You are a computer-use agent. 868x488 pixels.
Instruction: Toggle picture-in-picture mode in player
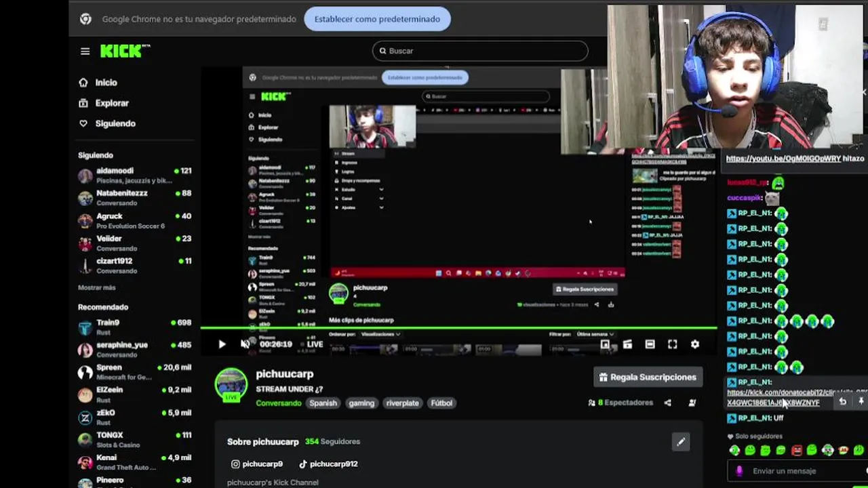pyautogui.click(x=605, y=344)
